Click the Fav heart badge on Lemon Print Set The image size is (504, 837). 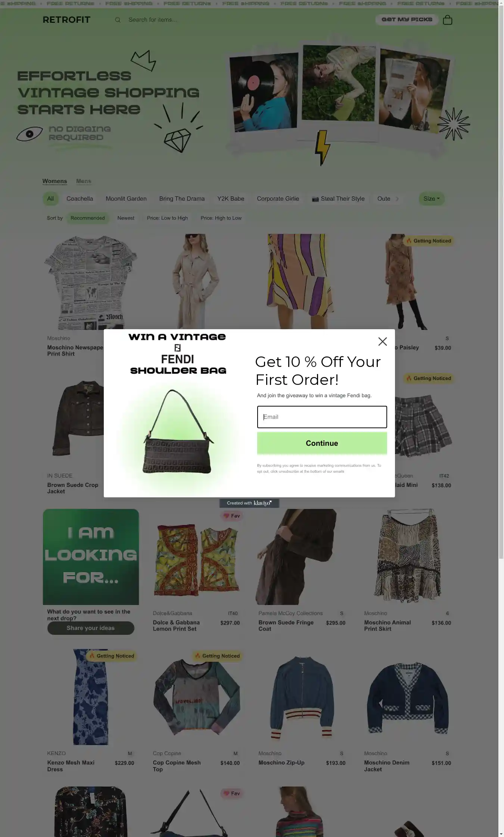pyautogui.click(x=231, y=516)
